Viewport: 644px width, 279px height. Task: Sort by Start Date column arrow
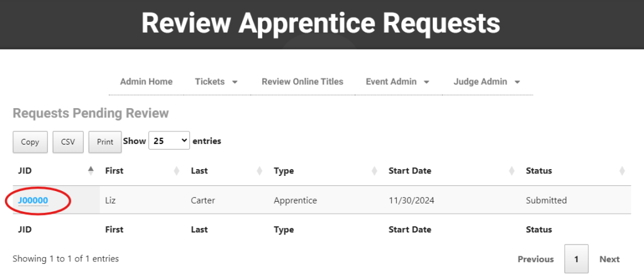[511, 171]
